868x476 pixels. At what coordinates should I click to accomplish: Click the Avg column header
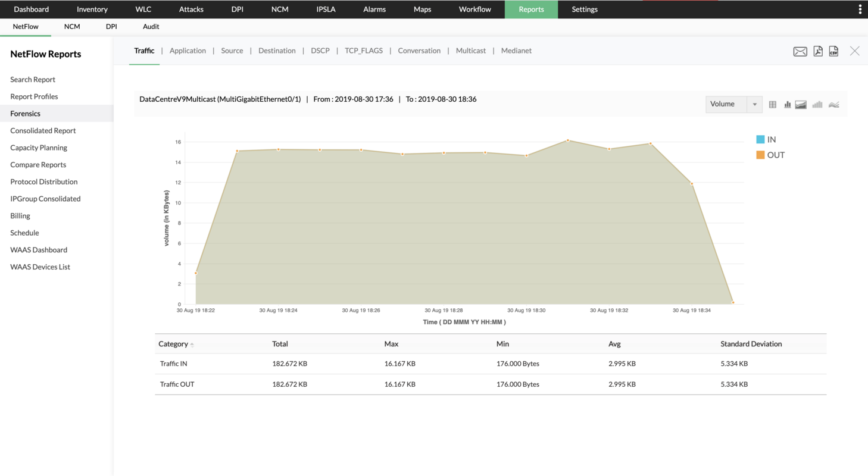coord(615,344)
